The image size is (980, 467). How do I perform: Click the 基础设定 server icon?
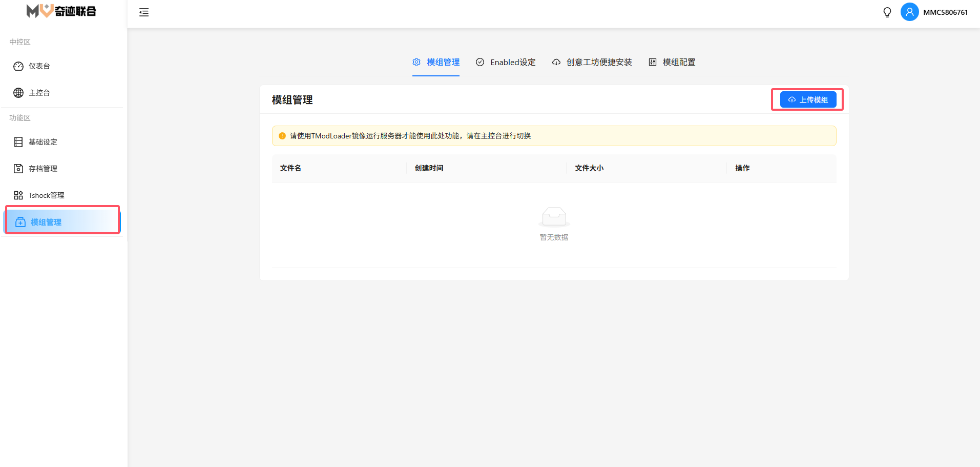tap(18, 142)
